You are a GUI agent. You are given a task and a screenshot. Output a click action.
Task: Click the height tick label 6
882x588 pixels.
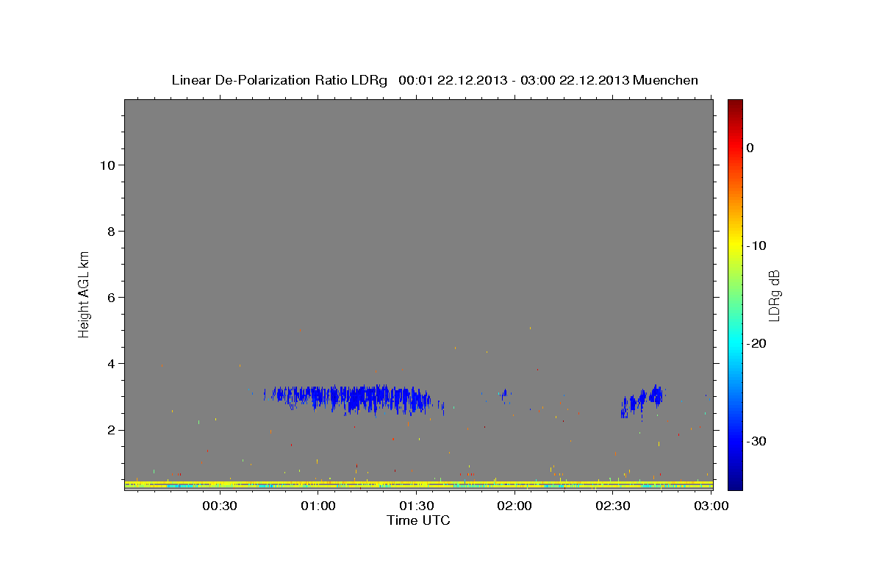(112, 297)
